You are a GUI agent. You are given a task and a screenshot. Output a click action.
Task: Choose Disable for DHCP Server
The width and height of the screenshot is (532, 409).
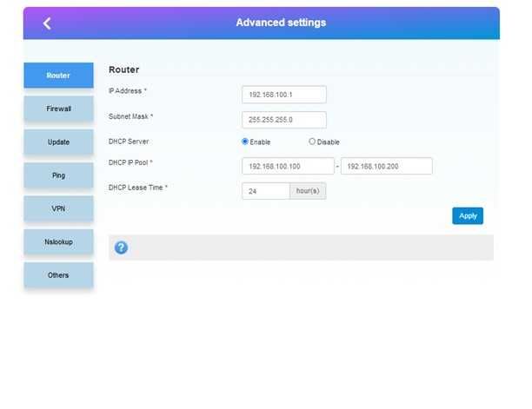pos(312,142)
